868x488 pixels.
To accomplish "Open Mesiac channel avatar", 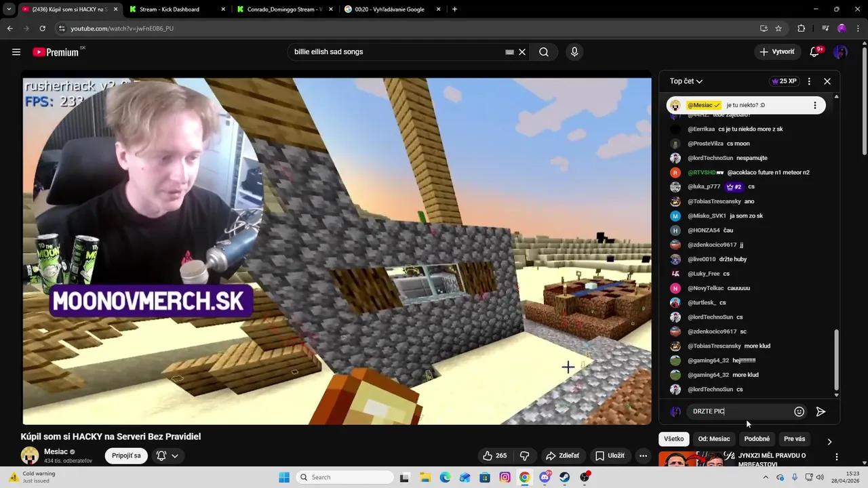I will click(30, 455).
